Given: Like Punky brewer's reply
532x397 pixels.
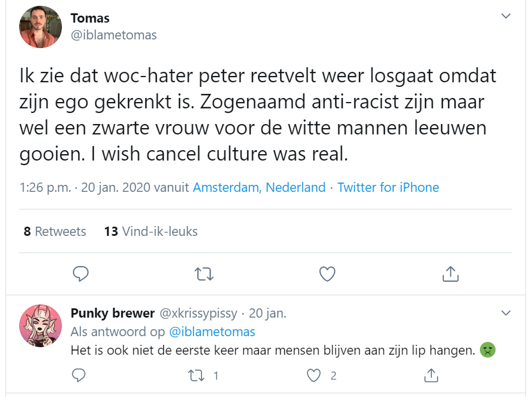Looking at the screenshot, I should click(314, 376).
